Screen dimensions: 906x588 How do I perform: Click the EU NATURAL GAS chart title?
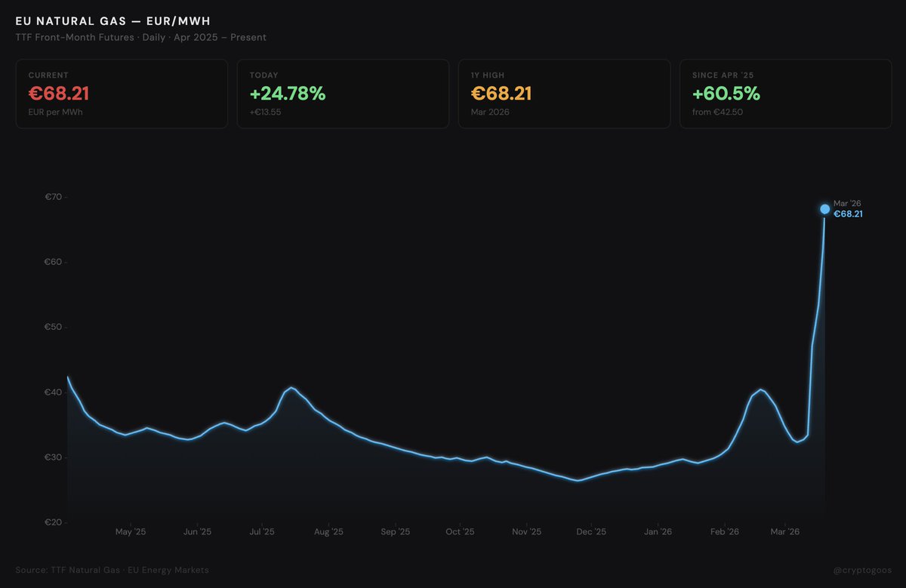tap(112, 20)
